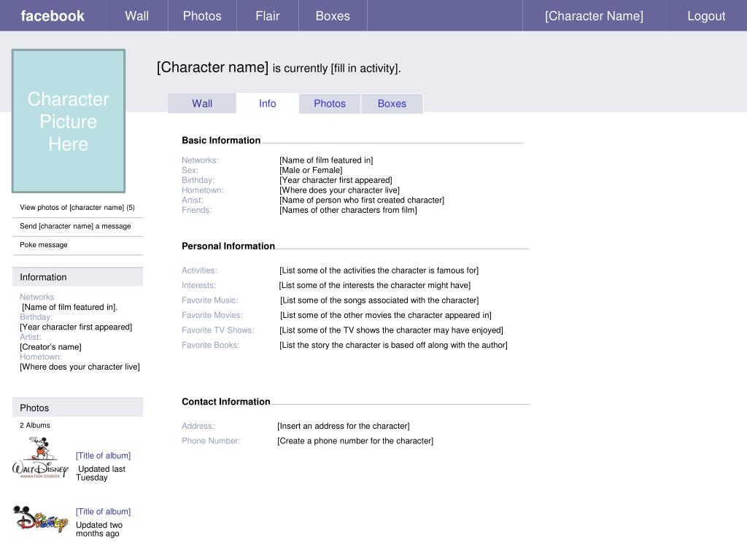Click '[Name of film featured in]' in Basic Information

coord(326,160)
